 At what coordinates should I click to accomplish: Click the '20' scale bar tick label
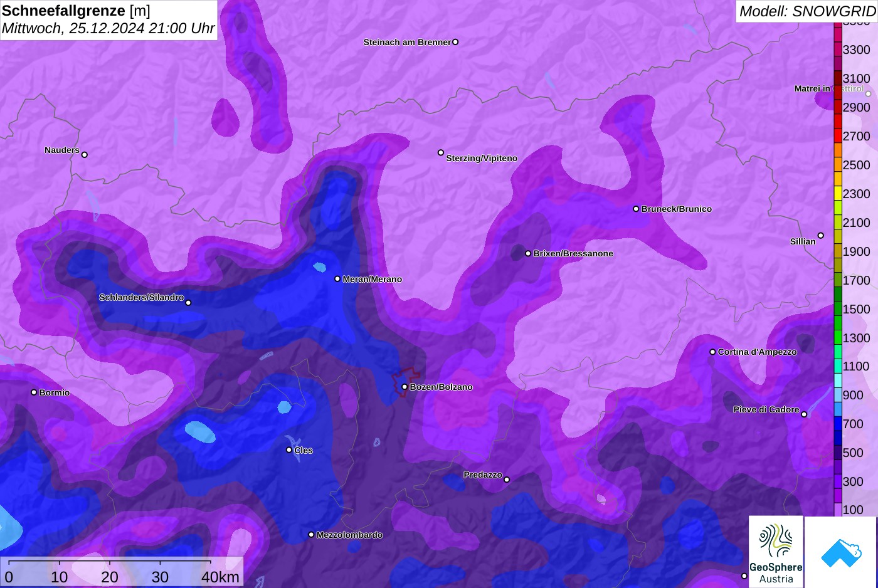pos(110,577)
